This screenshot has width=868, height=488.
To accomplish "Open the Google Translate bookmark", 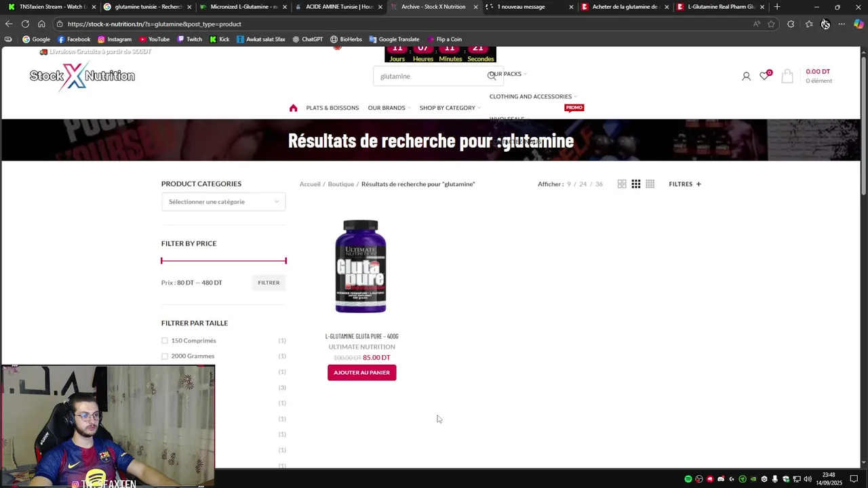I will pyautogui.click(x=394, y=39).
